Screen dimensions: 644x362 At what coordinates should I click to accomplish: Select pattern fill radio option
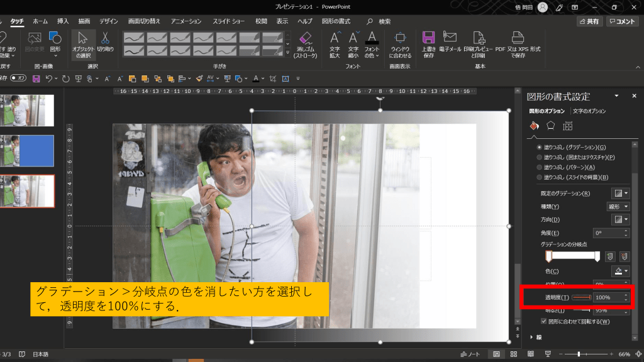pyautogui.click(x=539, y=167)
